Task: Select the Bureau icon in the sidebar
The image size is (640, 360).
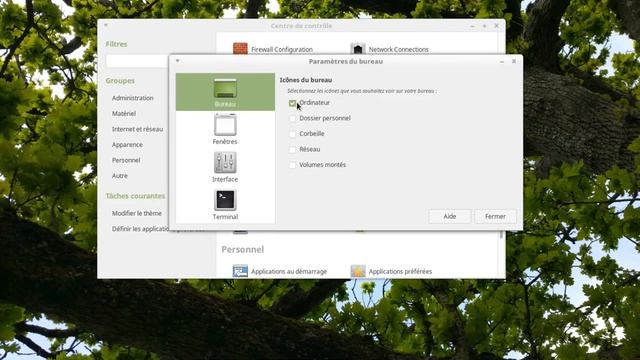Action: click(225, 92)
